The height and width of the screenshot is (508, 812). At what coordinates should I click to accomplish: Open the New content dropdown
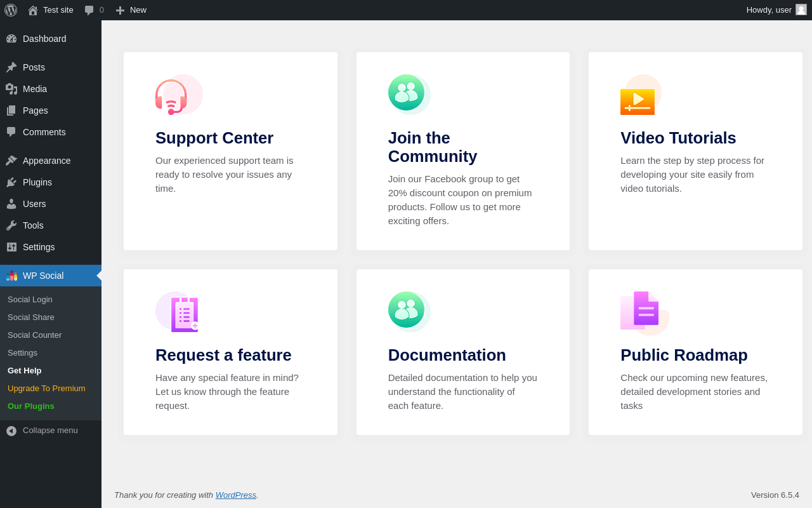pos(131,10)
